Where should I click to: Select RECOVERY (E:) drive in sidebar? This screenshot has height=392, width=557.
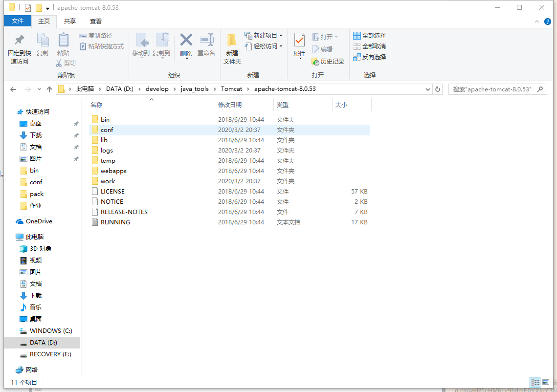45,354
